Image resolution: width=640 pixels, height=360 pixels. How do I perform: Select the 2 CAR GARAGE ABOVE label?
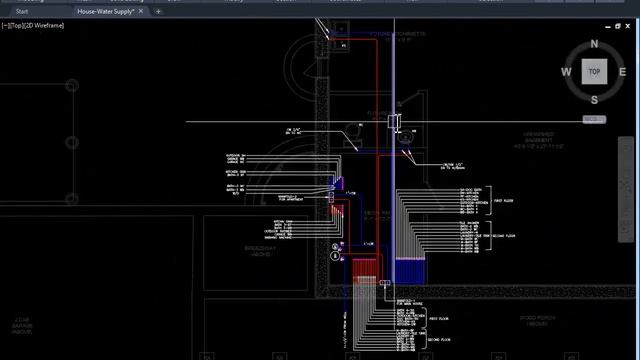[x=22, y=326]
